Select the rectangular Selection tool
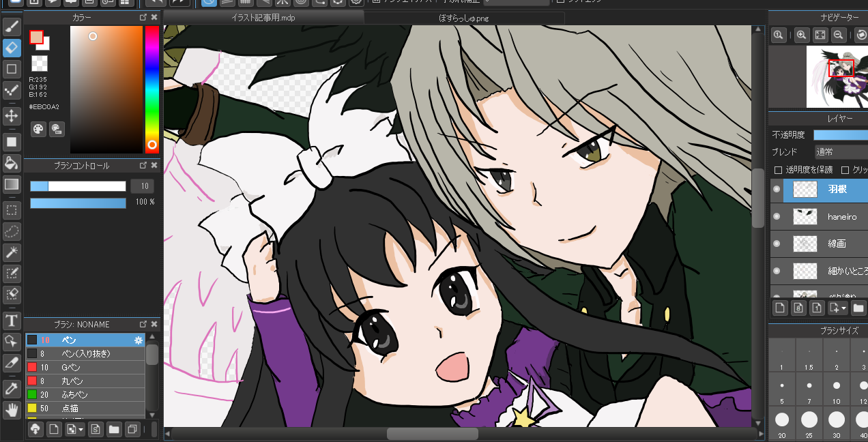 (x=12, y=210)
